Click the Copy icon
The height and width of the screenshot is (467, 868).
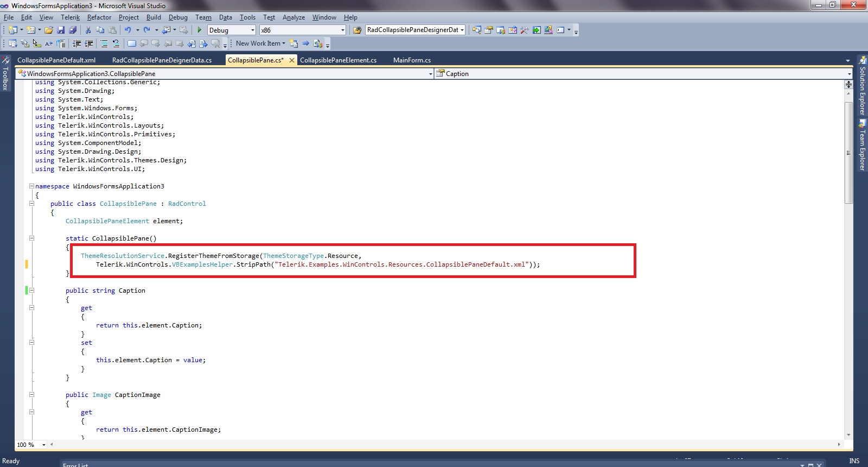pos(100,30)
